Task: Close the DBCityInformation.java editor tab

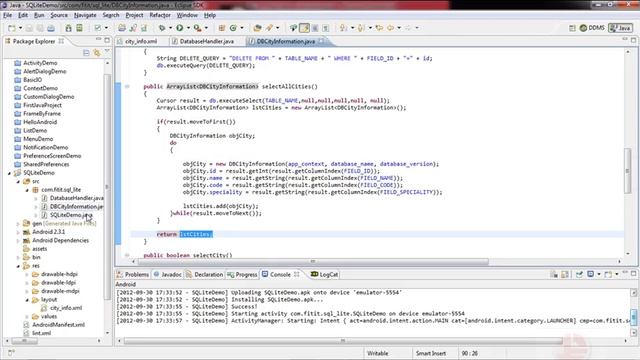Action: pyautogui.click(x=322, y=41)
